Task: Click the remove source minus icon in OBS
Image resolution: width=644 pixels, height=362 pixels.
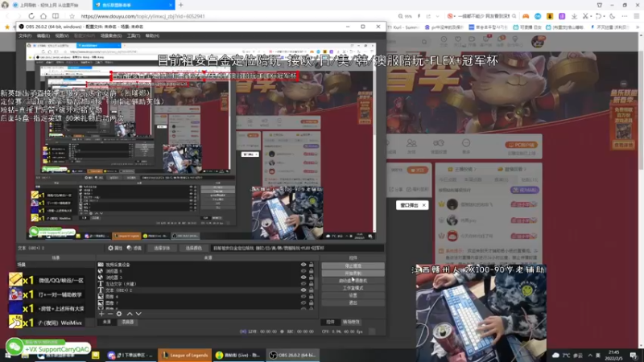Action: tap(110, 314)
